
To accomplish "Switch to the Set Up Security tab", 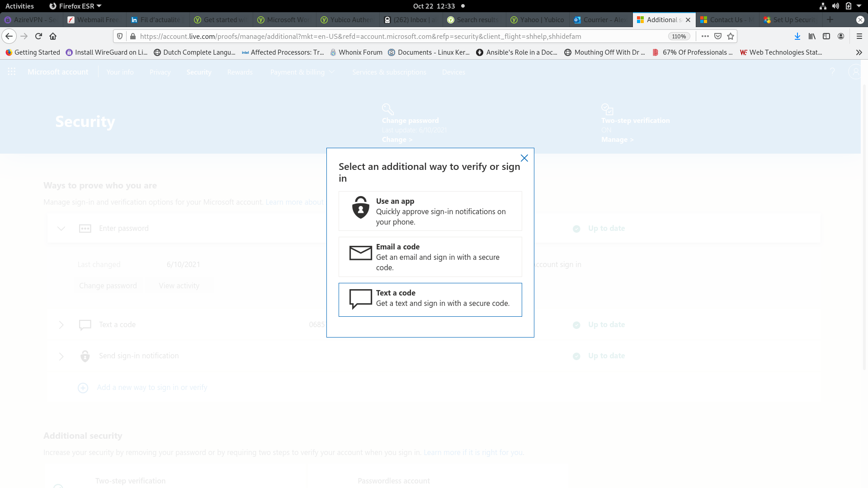I will (791, 19).
